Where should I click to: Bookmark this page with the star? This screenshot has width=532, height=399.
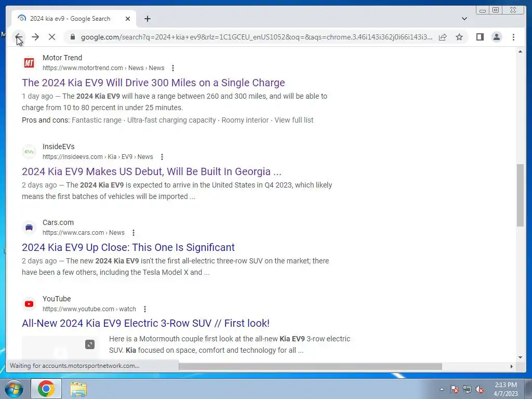point(459,37)
